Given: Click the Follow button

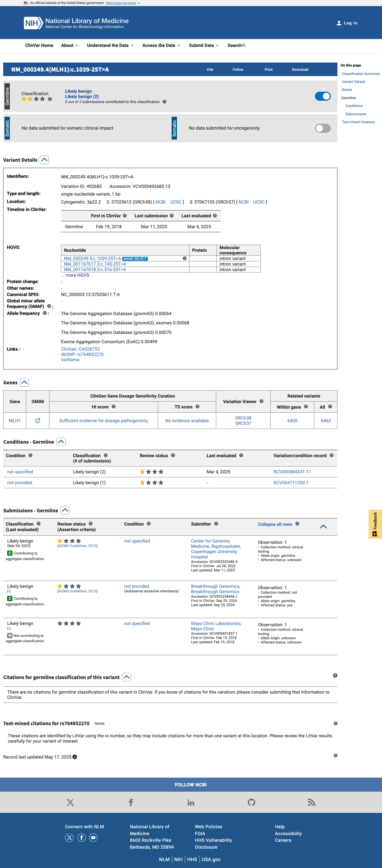Looking at the screenshot, I should click(x=238, y=69).
